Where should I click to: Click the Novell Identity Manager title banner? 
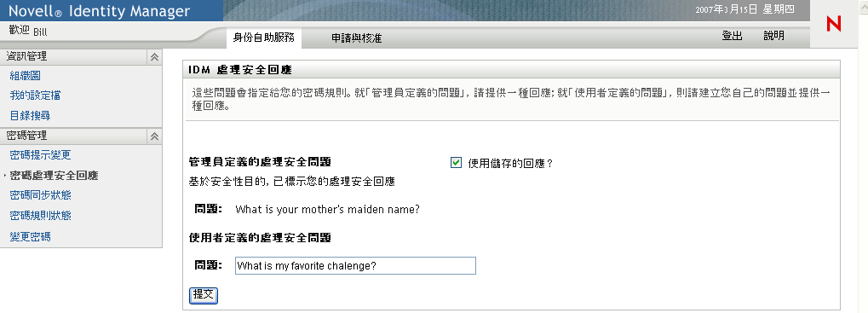99,11
